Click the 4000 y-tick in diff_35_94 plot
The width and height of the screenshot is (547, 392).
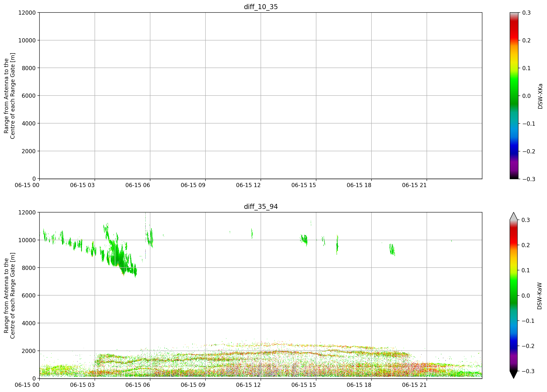[29, 323]
